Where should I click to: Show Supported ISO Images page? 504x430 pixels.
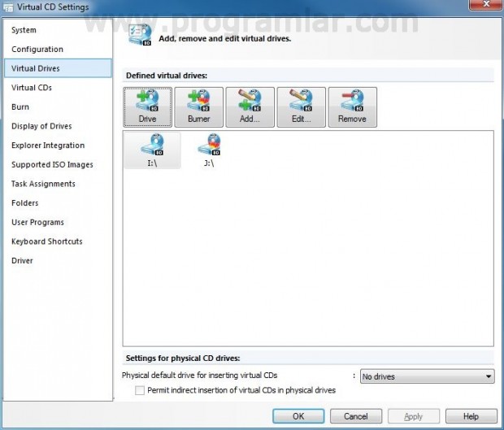58,164
